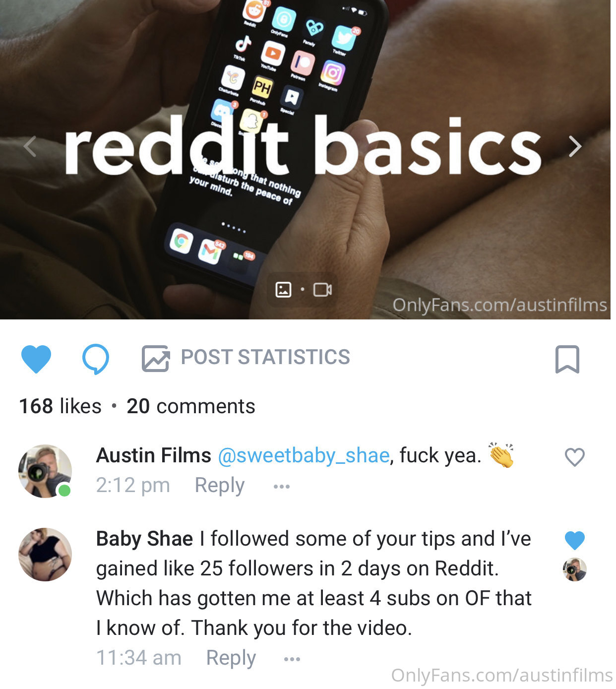Open more options on Austin Films' comment
This screenshot has width=616, height=689.
coord(281,487)
